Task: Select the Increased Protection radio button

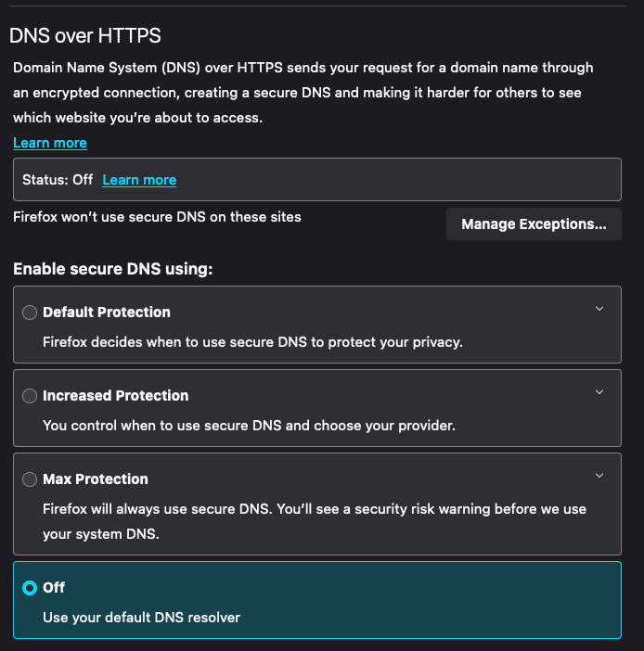Action: (30, 396)
